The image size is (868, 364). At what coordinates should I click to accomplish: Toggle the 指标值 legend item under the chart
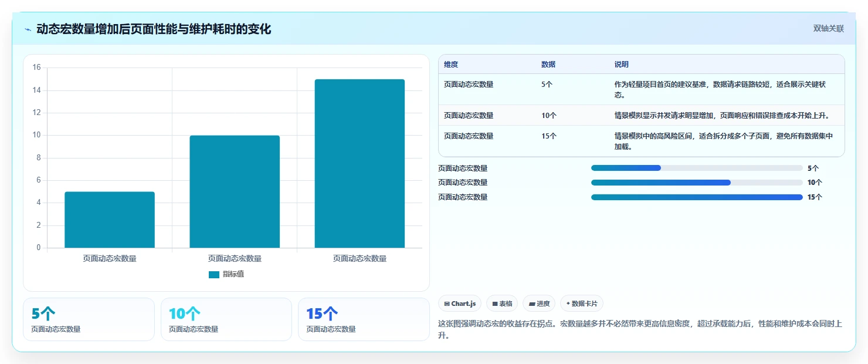click(x=226, y=274)
